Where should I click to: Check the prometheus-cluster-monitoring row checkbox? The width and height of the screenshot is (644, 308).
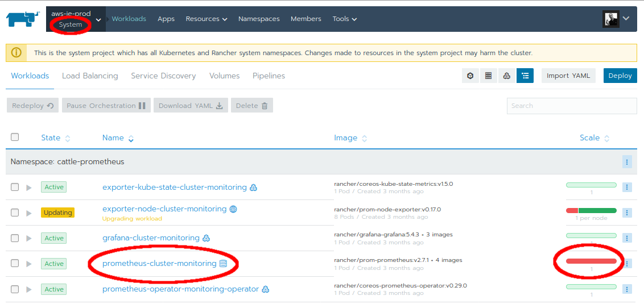click(15, 263)
